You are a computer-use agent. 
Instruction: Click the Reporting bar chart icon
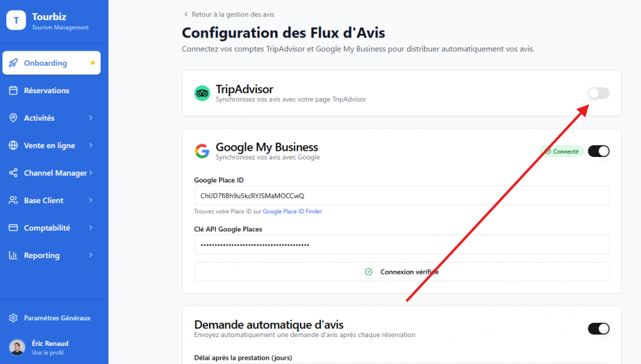coord(13,256)
